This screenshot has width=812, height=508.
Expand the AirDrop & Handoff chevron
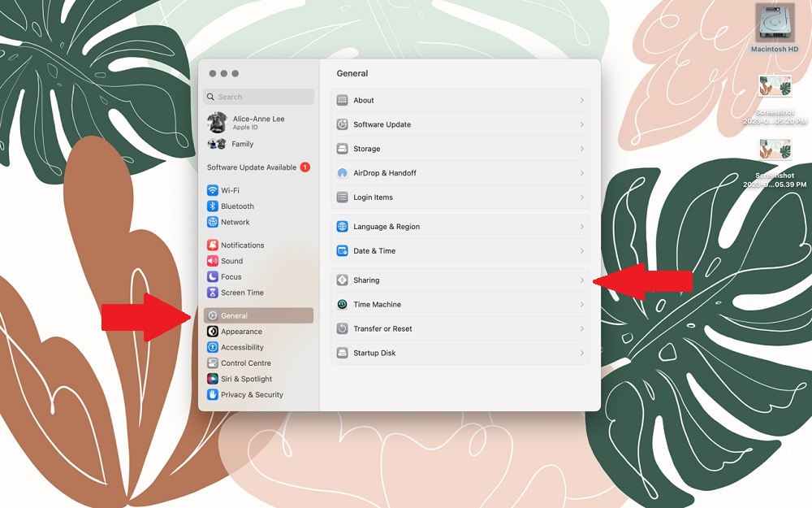click(581, 173)
